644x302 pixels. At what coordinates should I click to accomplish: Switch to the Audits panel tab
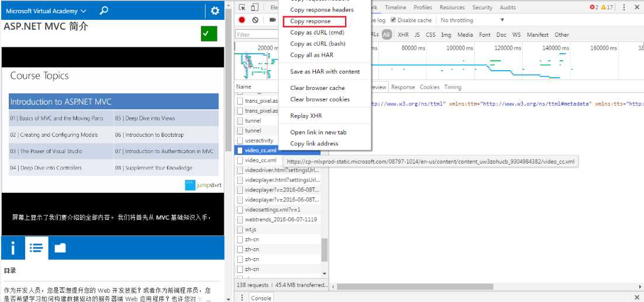pos(507,8)
